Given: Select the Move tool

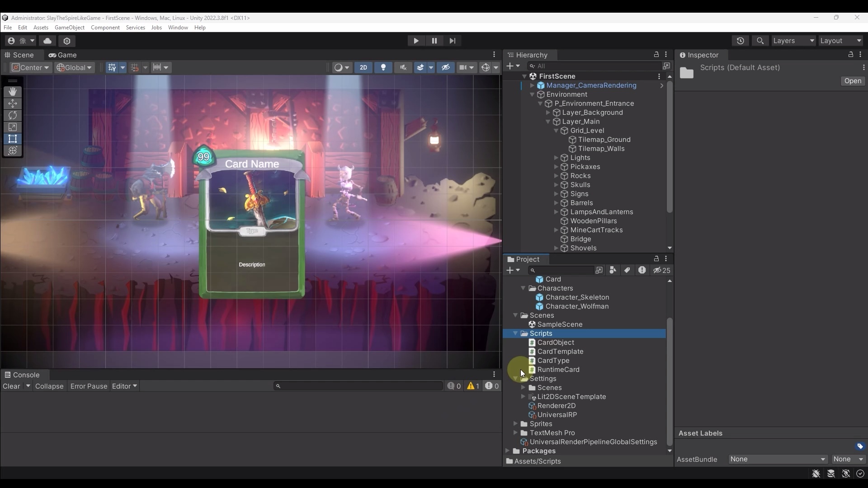Looking at the screenshot, I should pyautogui.click(x=12, y=103).
